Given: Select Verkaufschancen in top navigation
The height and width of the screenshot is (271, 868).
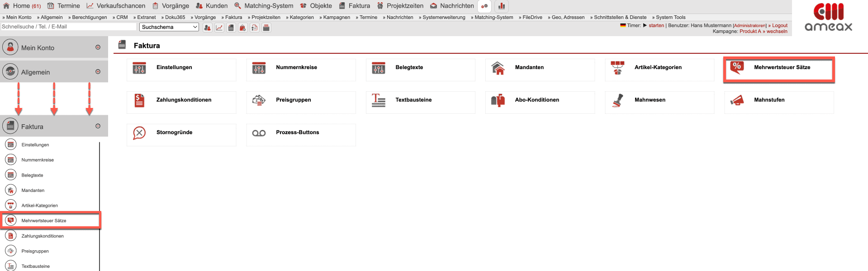Looking at the screenshot, I should coord(116,6).
